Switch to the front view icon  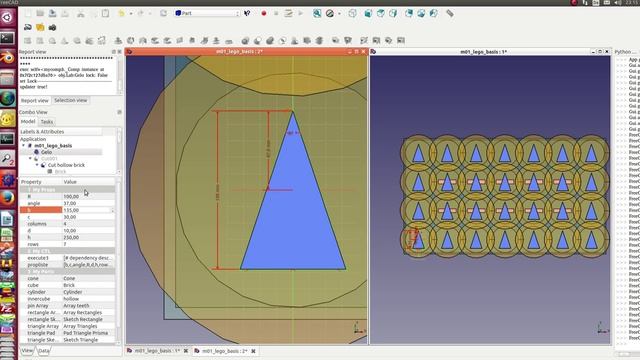point(368,13)
